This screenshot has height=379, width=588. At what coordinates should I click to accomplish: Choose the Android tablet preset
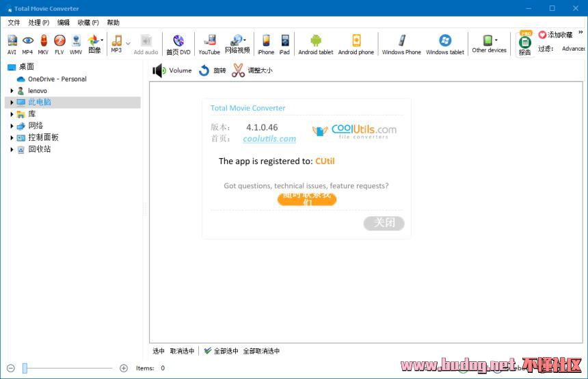point(315,43)
